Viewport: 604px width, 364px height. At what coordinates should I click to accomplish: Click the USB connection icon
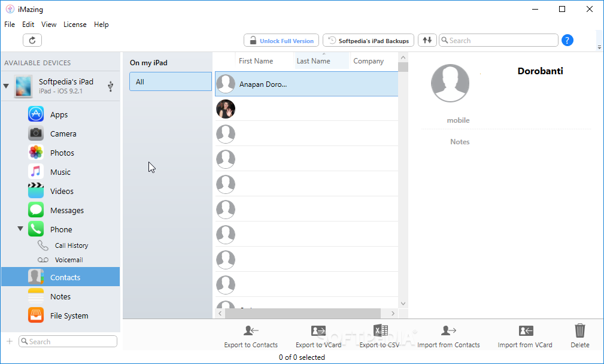click(111, 86)
